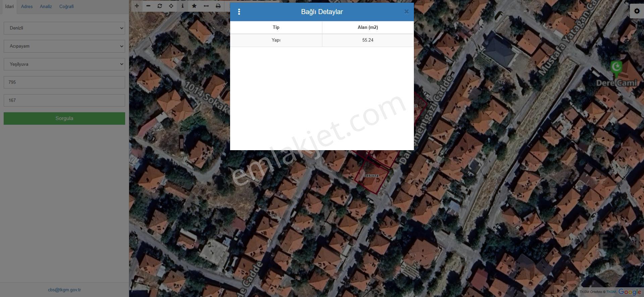Click the green Sorgula button
644x297 pixels.
point(64,118)
